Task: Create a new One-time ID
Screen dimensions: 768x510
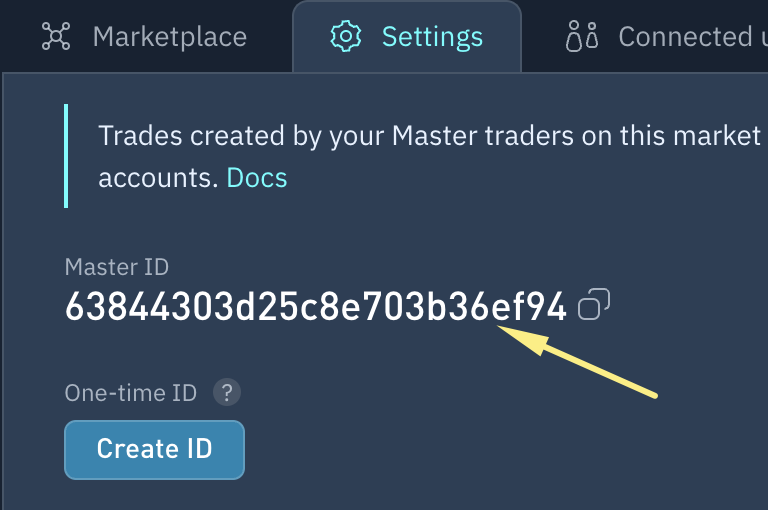Action: tap(154, 450)
